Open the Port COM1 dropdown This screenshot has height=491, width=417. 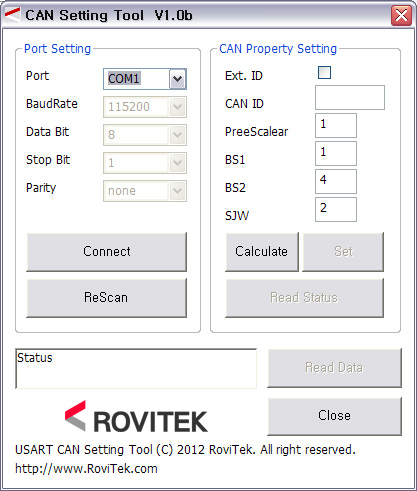145,79
